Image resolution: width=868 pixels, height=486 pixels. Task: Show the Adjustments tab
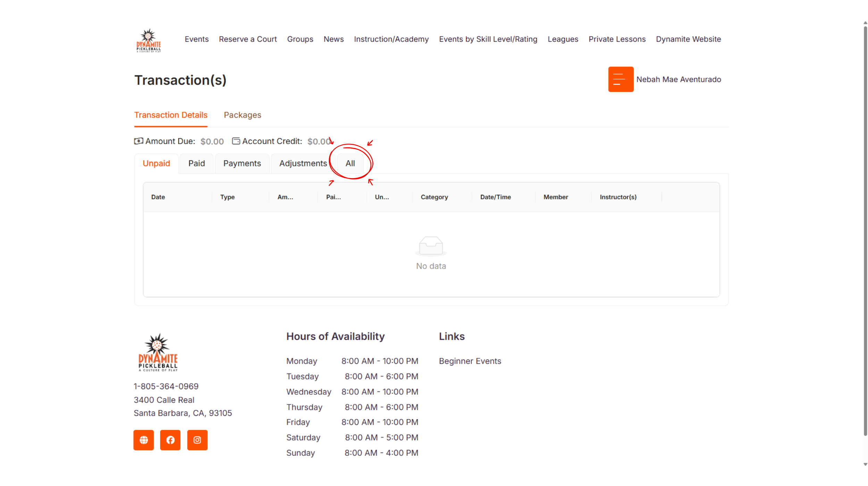tap(303, 164)
